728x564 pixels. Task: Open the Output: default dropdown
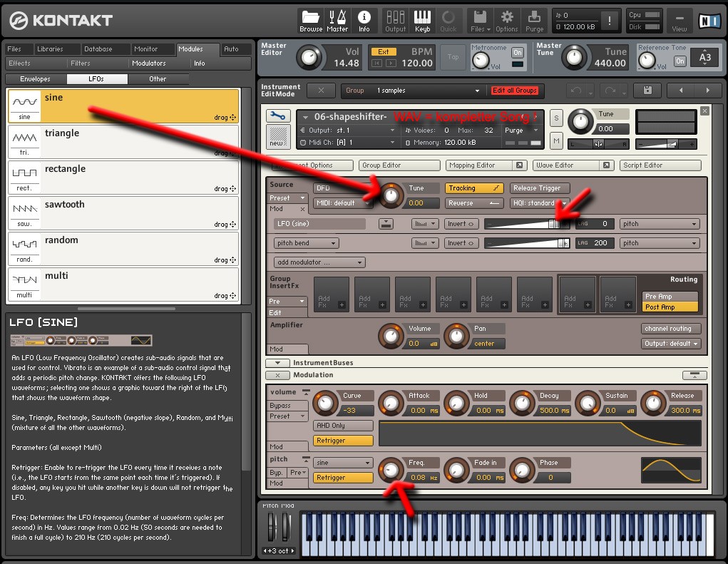(x=671, y=344)
